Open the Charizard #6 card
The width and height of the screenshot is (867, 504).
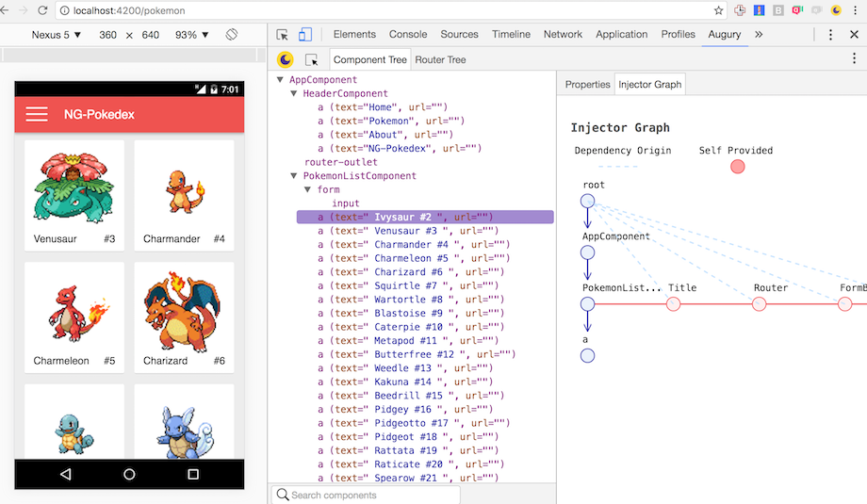click(x=184, y=317)
